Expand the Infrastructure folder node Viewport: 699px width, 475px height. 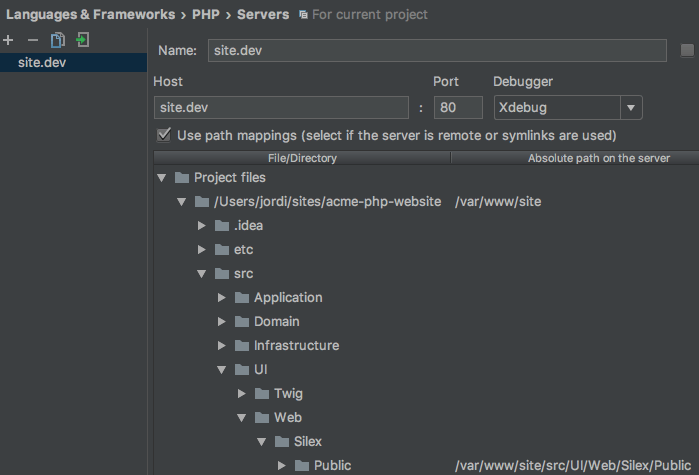coord(223,346)
